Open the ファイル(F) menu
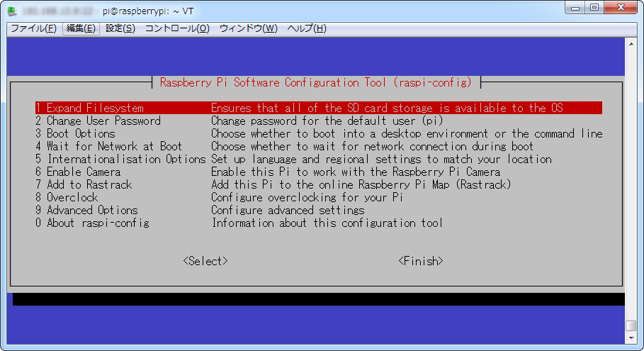The image size is (644, 351). tap(34, 28)
